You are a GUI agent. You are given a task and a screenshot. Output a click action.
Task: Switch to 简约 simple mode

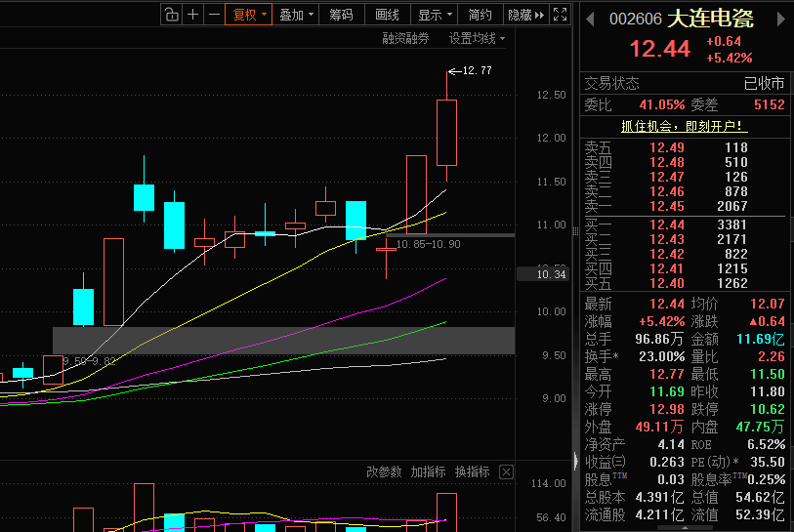481,15
